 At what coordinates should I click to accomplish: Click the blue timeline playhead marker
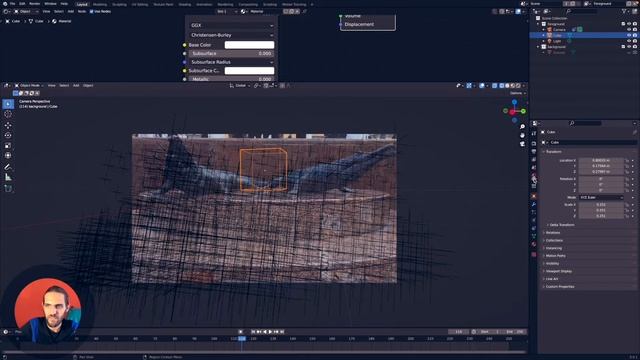click(242, 338)
